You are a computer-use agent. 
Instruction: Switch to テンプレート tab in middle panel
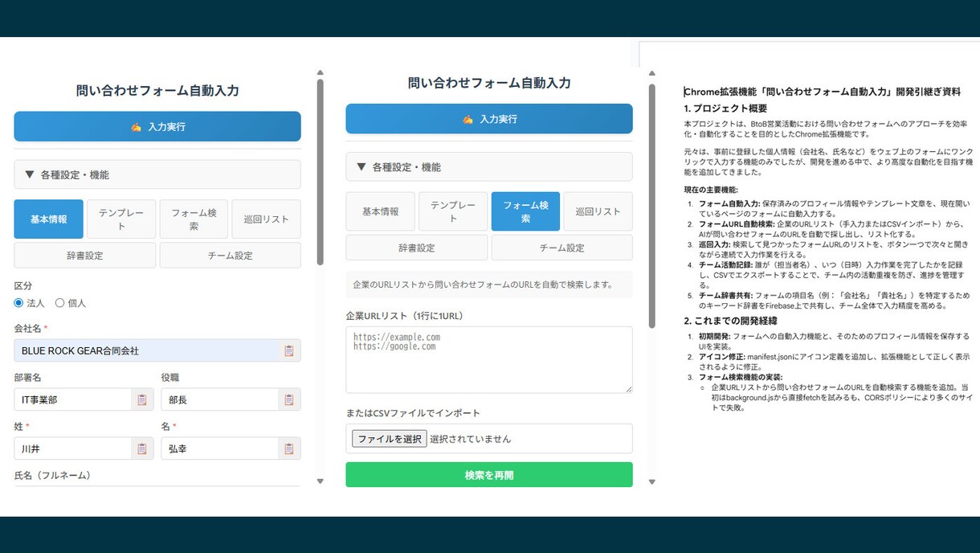coord(453,211)
